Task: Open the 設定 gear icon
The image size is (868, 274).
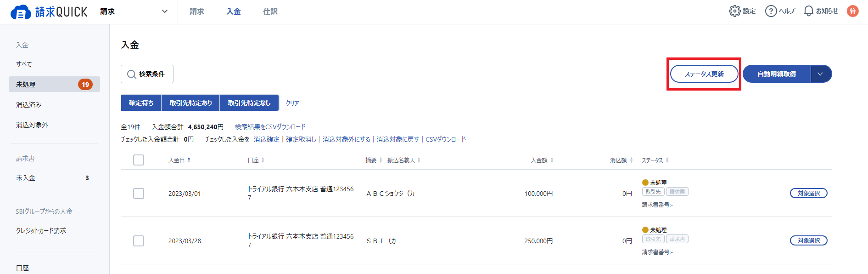Action: (x=734, y=11)
